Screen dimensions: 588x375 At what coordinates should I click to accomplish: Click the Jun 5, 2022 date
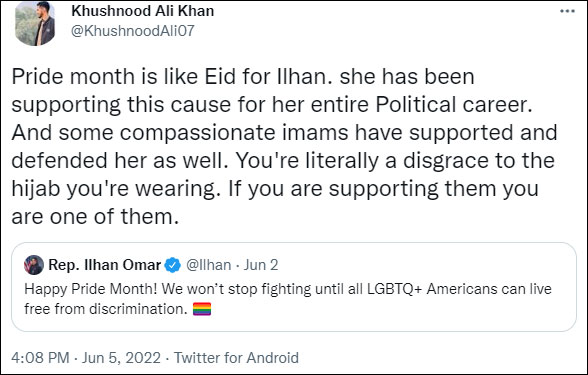coord(121,357)
